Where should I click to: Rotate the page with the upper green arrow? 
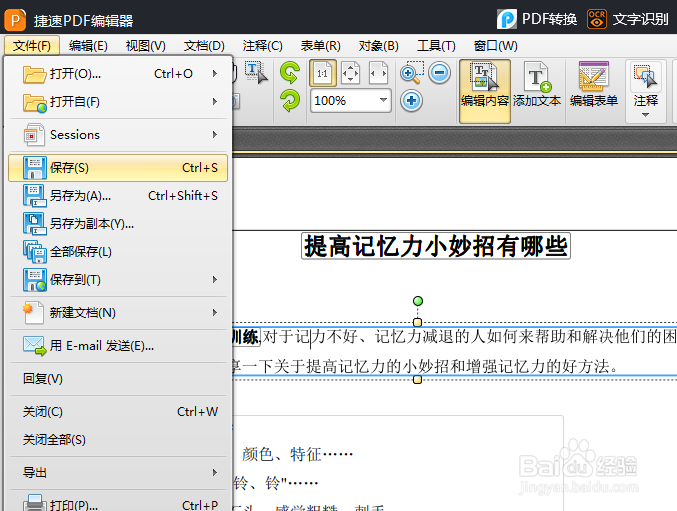(x=290, y=73)
